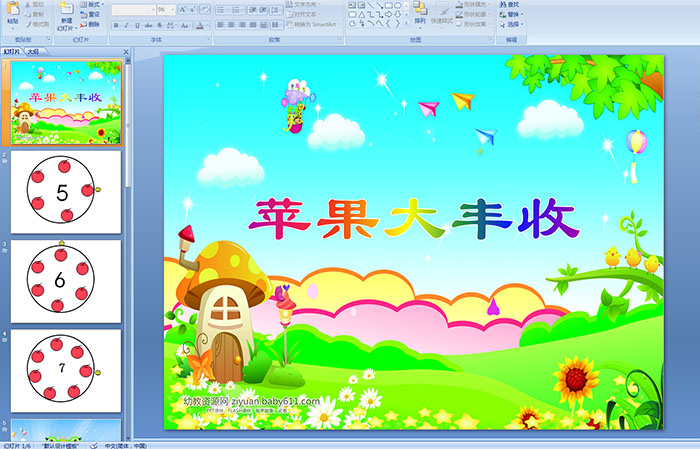Click the Increase Font Size icon
Screen dimensions: 700x449
(x=178, y=9)
